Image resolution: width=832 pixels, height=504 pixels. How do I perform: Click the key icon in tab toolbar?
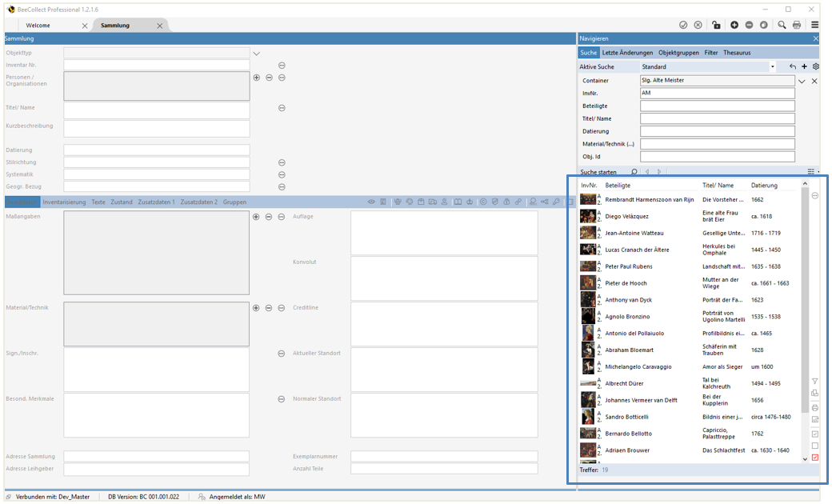[556, 202]
